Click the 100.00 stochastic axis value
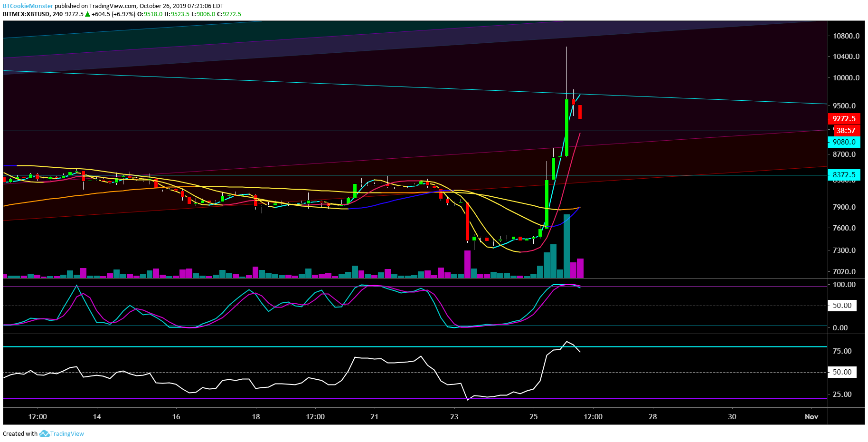This screenshot has width=868, height=442. click(844, 285)
